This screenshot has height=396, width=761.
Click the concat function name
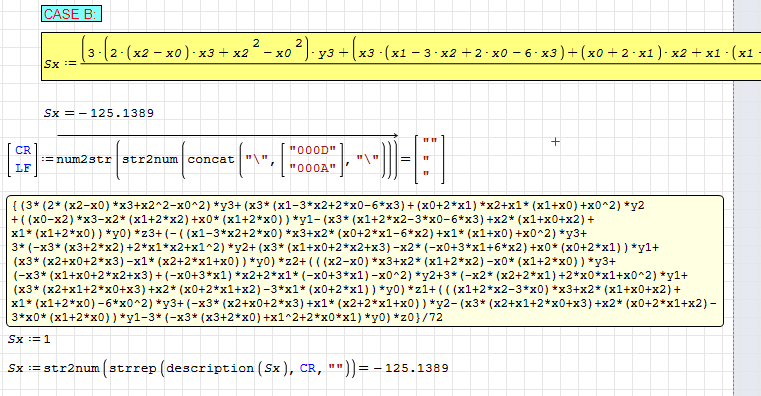[x=211, y=159]
